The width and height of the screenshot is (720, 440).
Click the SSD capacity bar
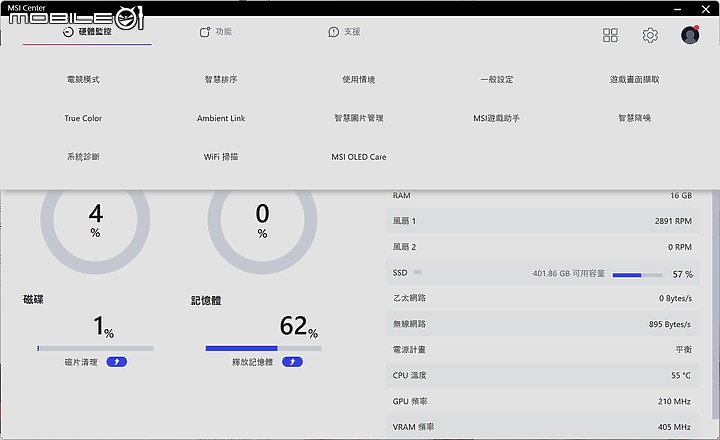(637, 275)
